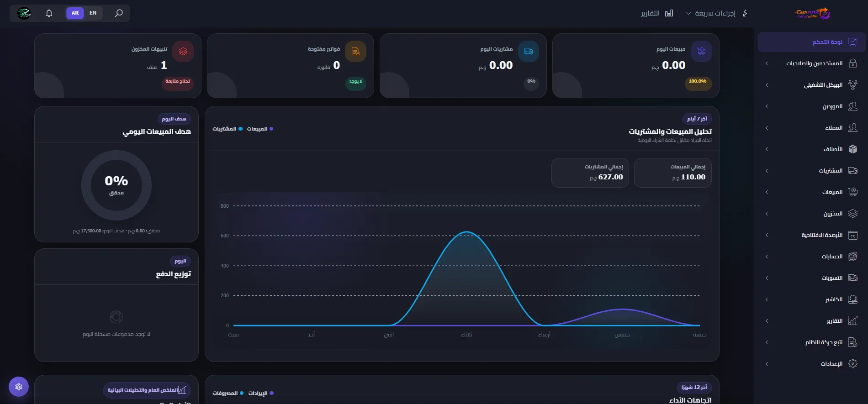The width and height of the screenshot is (868, 404).
Task: Open the التقارير bar-chart icon in top bar
Action: [x=669, y=13]
